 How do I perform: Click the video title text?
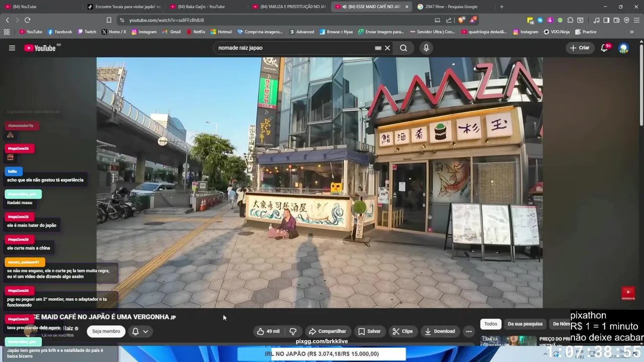click(101, 317)
